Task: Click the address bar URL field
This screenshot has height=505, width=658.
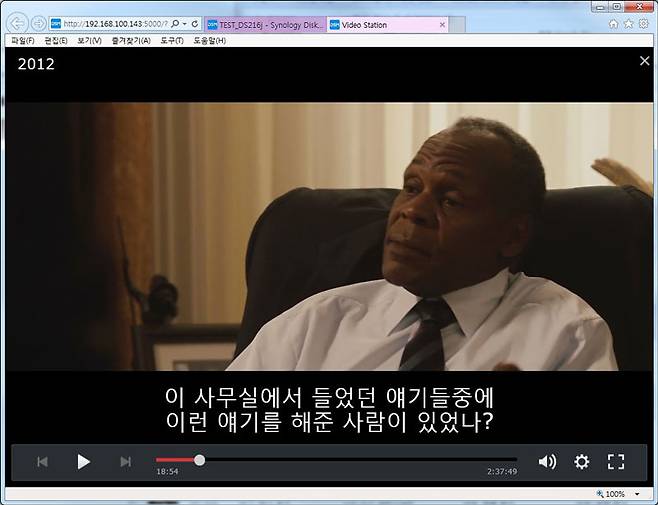Action: point(115,24)
